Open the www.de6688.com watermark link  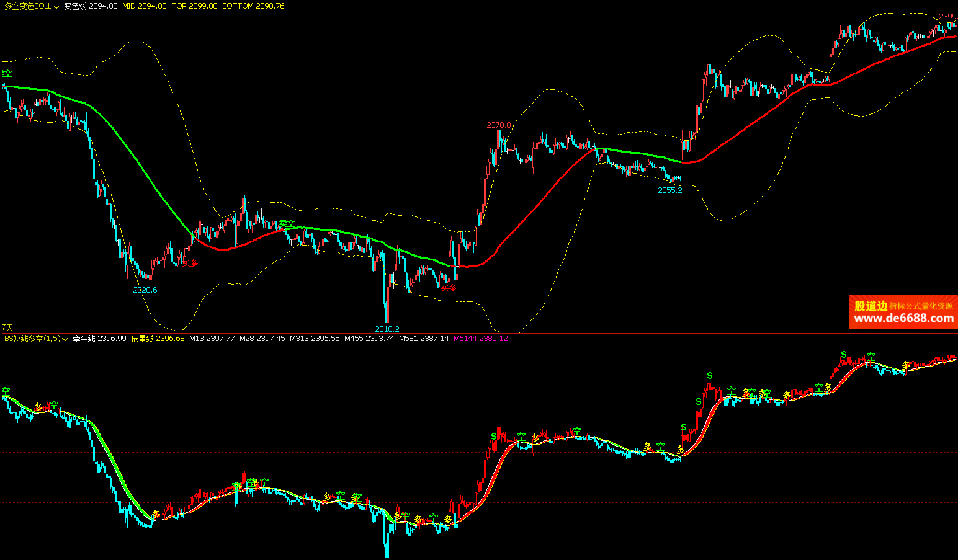(903, 318)
